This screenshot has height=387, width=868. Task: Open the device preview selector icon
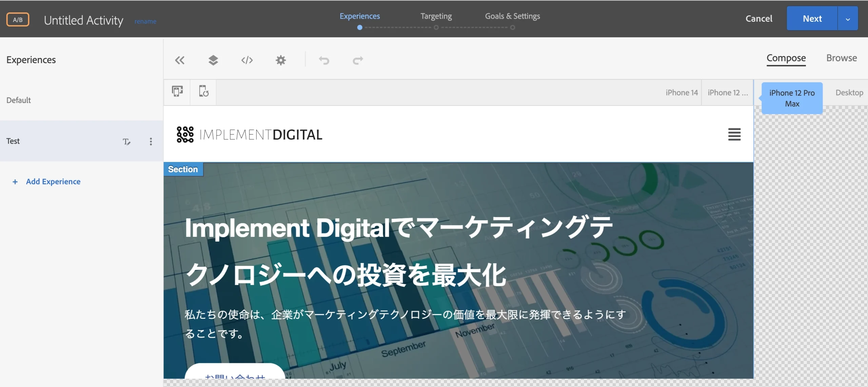pos(177,92)
